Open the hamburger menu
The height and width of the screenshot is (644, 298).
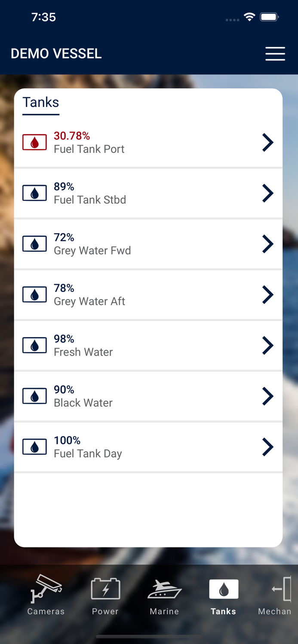coord(275,54)
